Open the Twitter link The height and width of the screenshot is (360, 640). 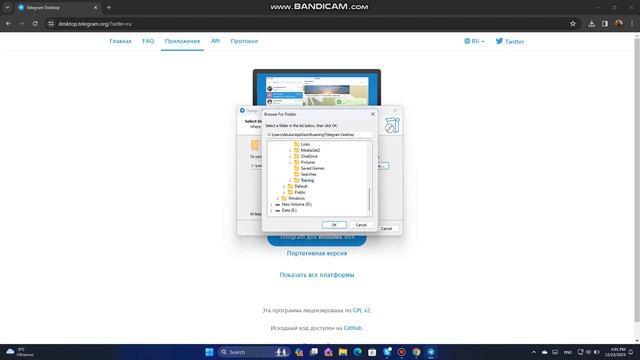tap(510, 41)
